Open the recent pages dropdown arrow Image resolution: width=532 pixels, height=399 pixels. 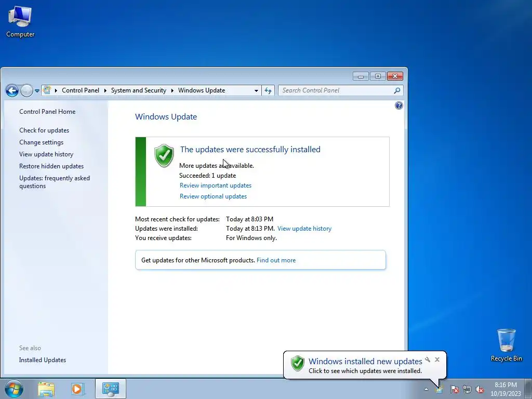37,90
